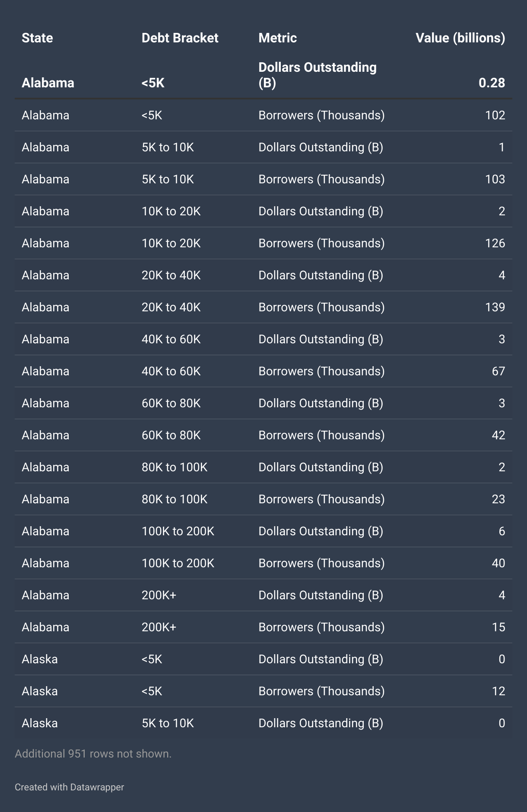This screenshot has width=527, height=812.
Task: Click the 5K to 10K borrowers value 103
Action: [x=495, y=179]
